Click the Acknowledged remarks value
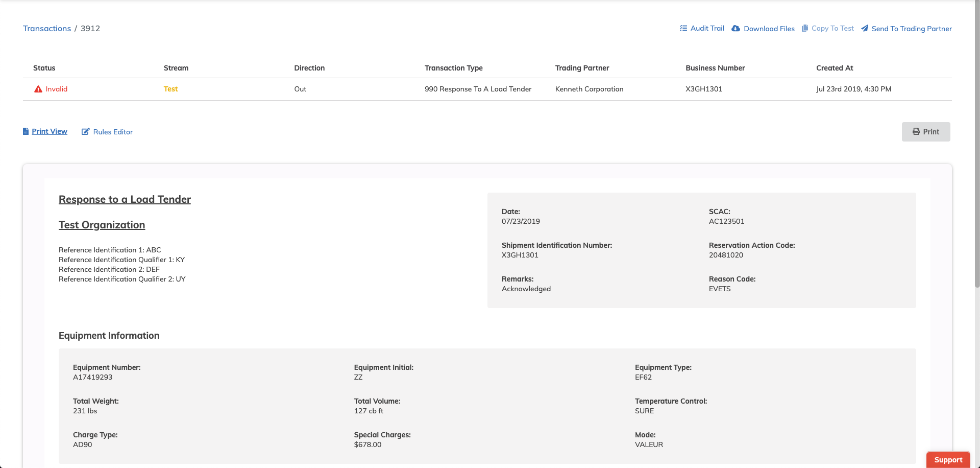980x468 pixels. [526, 289]
